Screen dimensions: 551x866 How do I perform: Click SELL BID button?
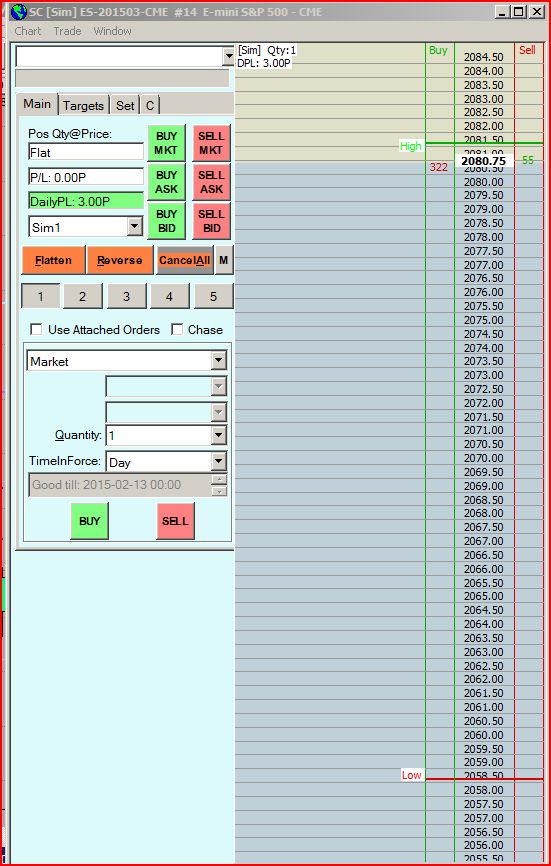(x=211, y=221)
